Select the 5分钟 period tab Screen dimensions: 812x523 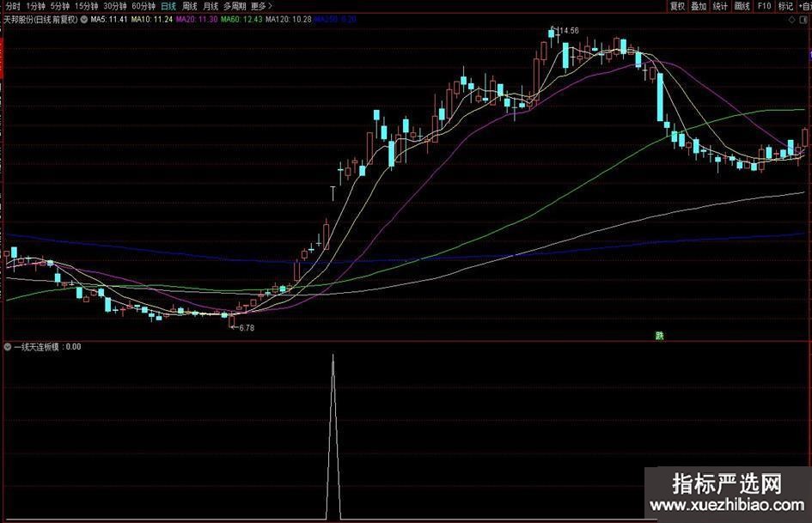59,6
